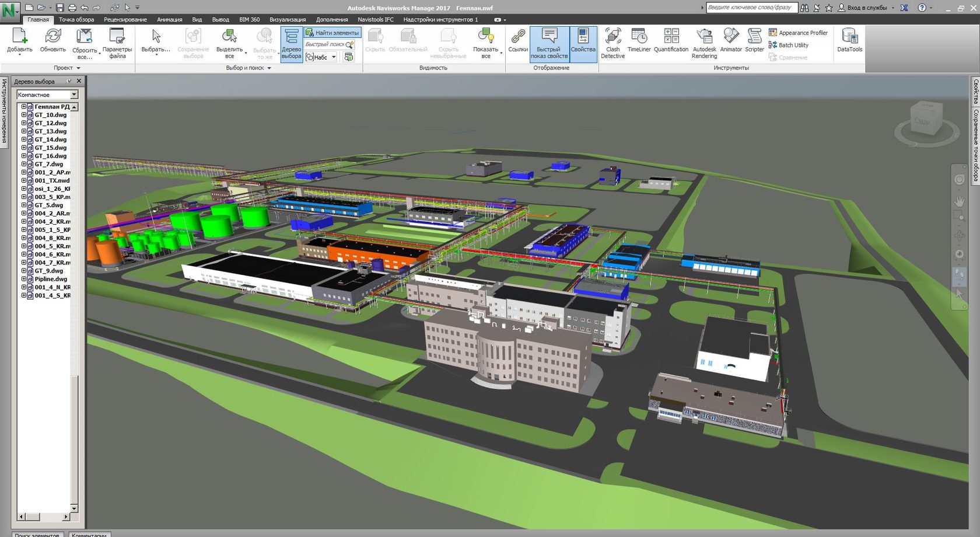The height and width of the screenshot is (537, 980).
Task: Click the Сбросить все reset icon
Action: pyautogui.click(x=85, y=36)
